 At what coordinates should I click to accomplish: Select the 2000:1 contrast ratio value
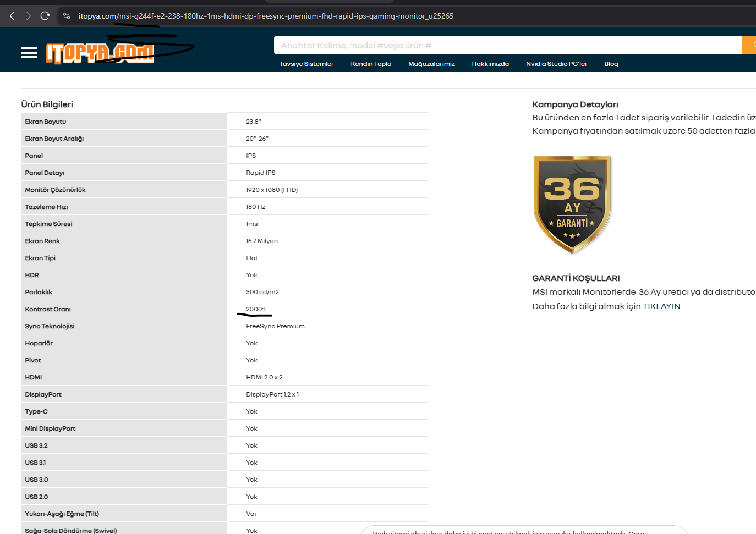coord(256,309)
